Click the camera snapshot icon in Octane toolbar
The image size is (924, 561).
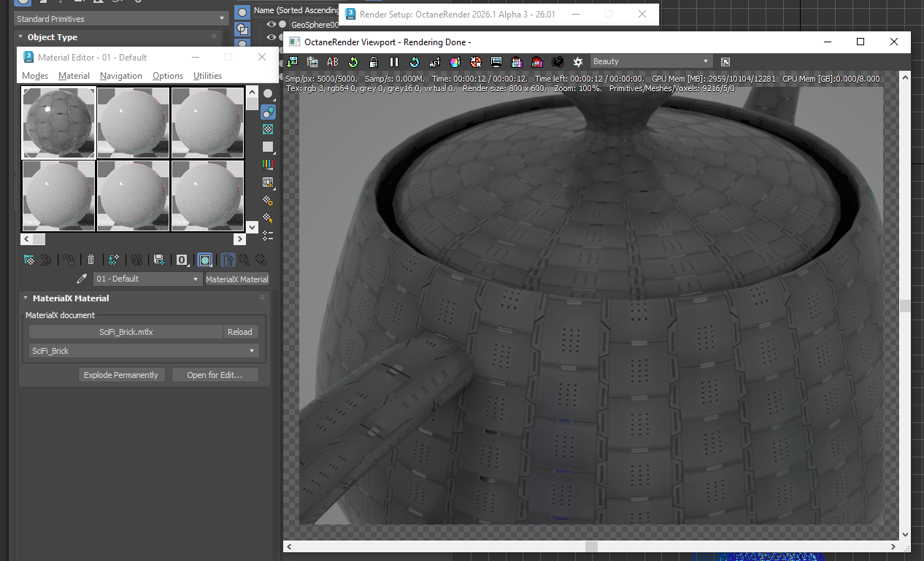tap(558, 62)
